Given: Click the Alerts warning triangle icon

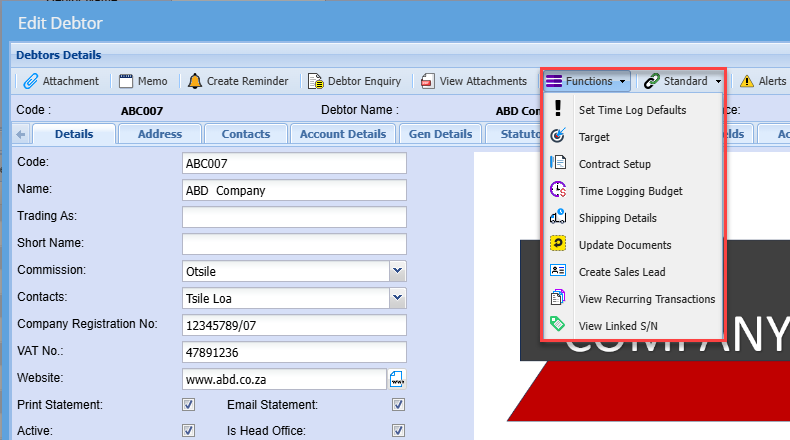Looking at the screenshot, I should pos(747,81).
